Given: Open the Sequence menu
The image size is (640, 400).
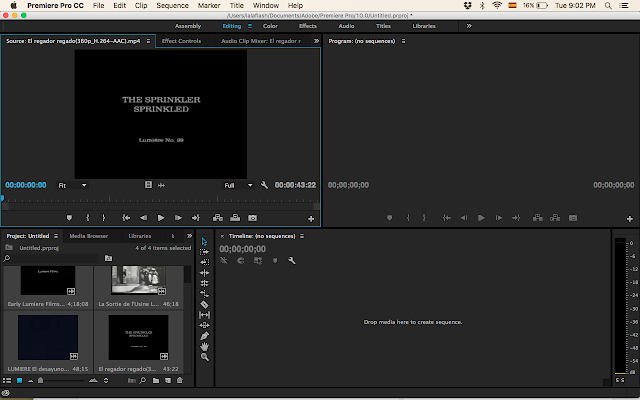Looking at the screenshot, I should click(172, 5).
